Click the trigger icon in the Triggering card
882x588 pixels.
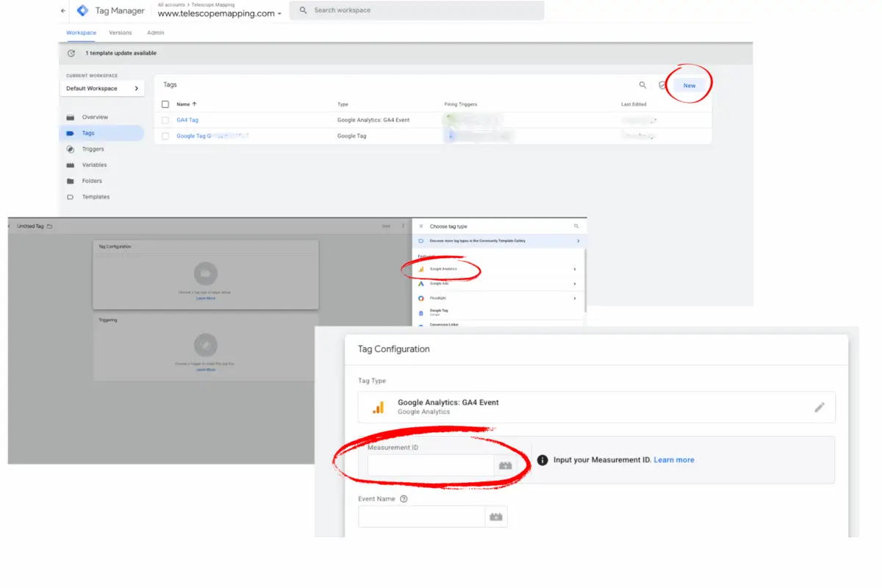[205, 345]
